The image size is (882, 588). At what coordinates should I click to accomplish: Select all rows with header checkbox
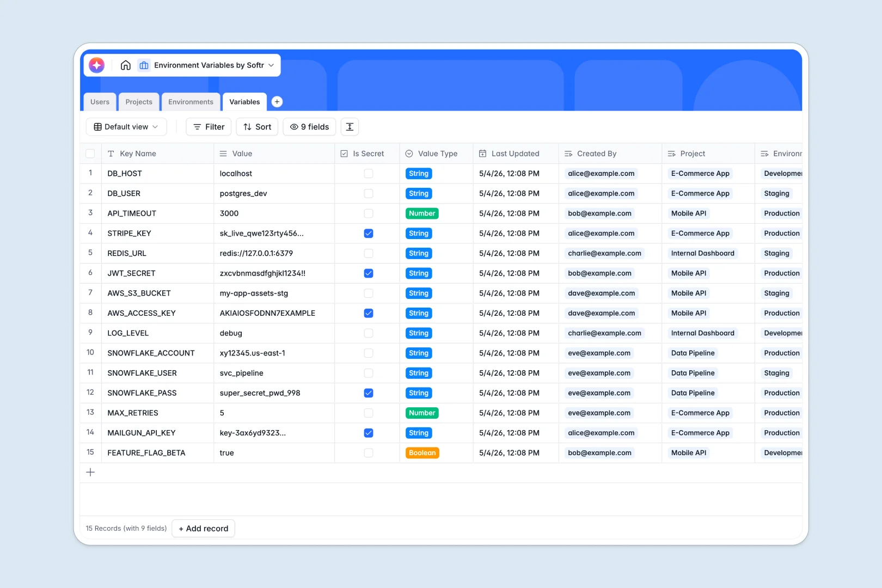(x=90, y=154)
